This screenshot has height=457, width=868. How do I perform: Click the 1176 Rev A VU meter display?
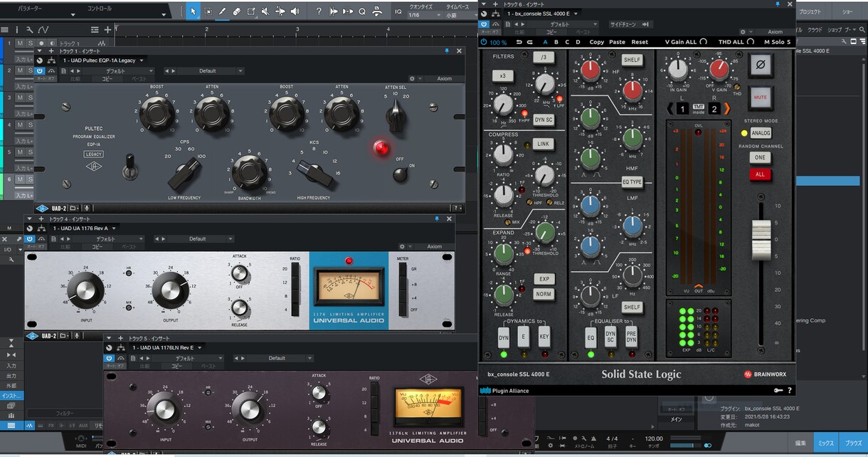pos(349,287)
